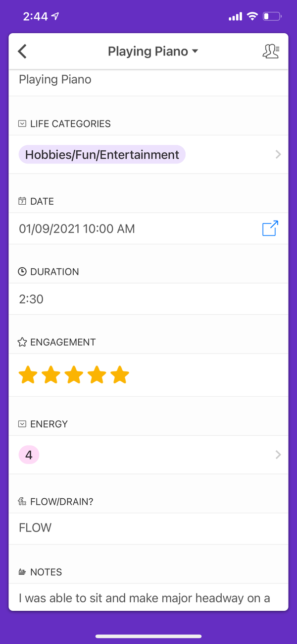Select the Hobbies/Fun/Entertainment category pill
The width and height of the screenshot is (297, 644).
[101, 154]
